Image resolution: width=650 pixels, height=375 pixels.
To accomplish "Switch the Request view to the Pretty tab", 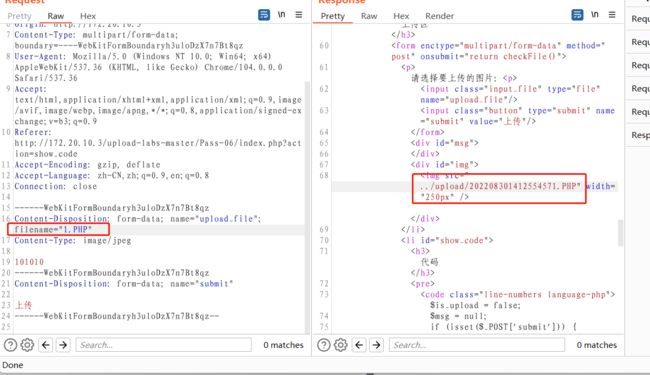I will click(19, 16).
